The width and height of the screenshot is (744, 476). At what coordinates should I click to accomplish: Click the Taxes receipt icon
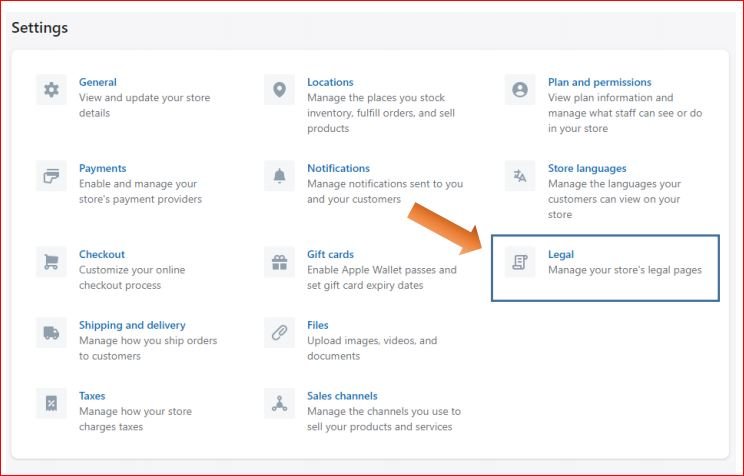coord(51,403)
